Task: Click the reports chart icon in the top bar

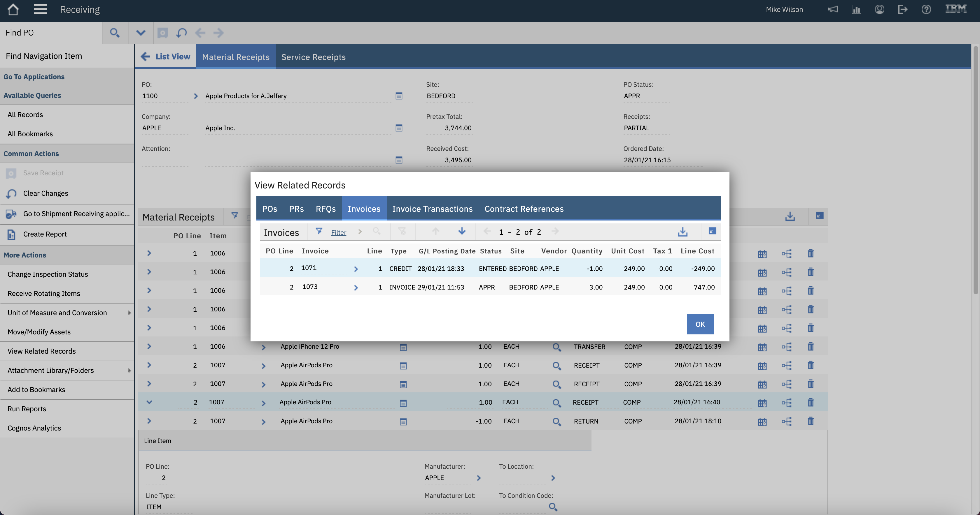Action: click(856, 9)
